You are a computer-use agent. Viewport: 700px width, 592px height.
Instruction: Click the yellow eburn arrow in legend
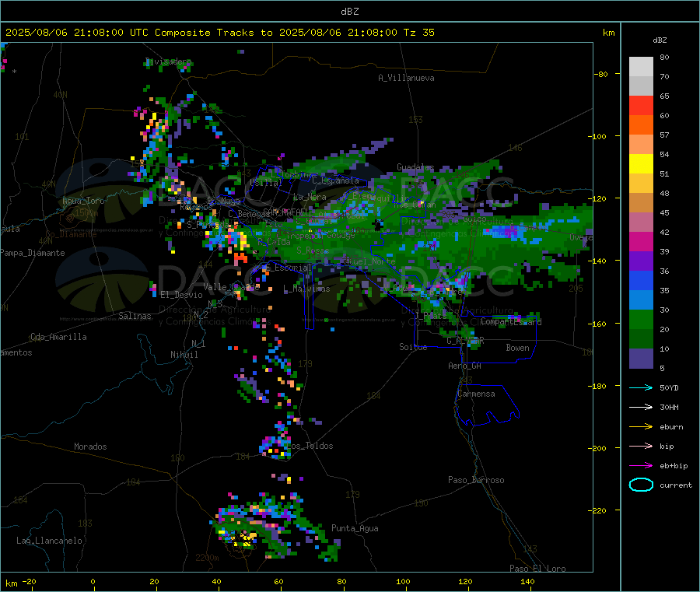point(641,426)
